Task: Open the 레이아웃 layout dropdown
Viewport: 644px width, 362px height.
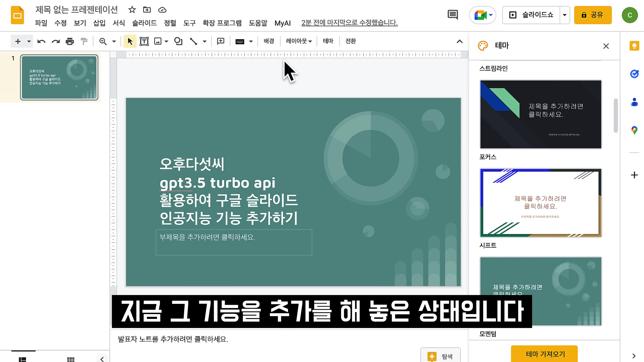Action: [299, 41]
